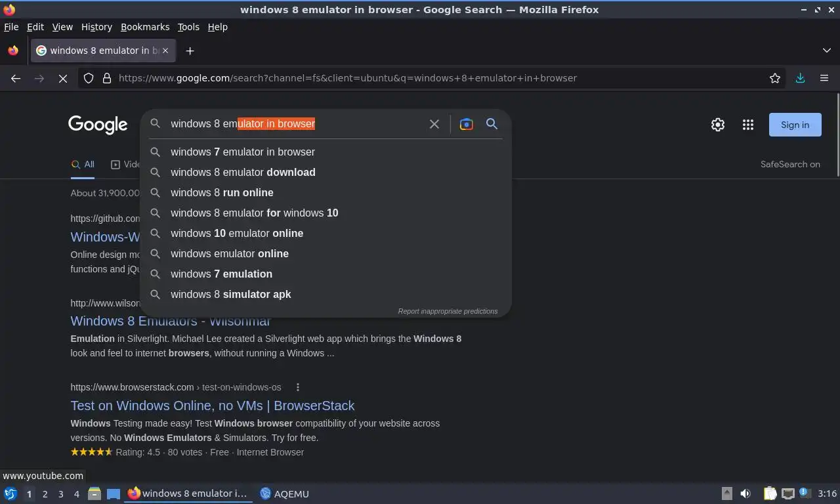Open the Firefox downloads panel
Viewport: 840px width, 504px height.
[x=801, y=78]
